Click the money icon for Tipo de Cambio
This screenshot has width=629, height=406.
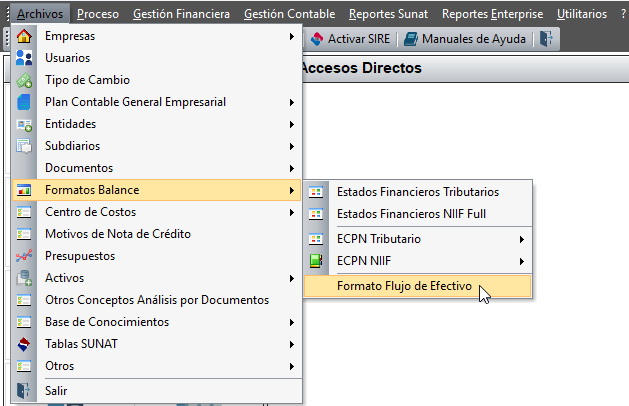coord(24,80)
